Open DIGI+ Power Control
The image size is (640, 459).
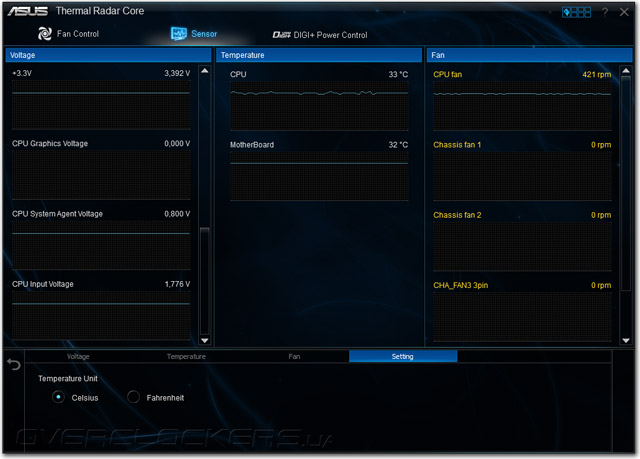[x=320, y=35]
